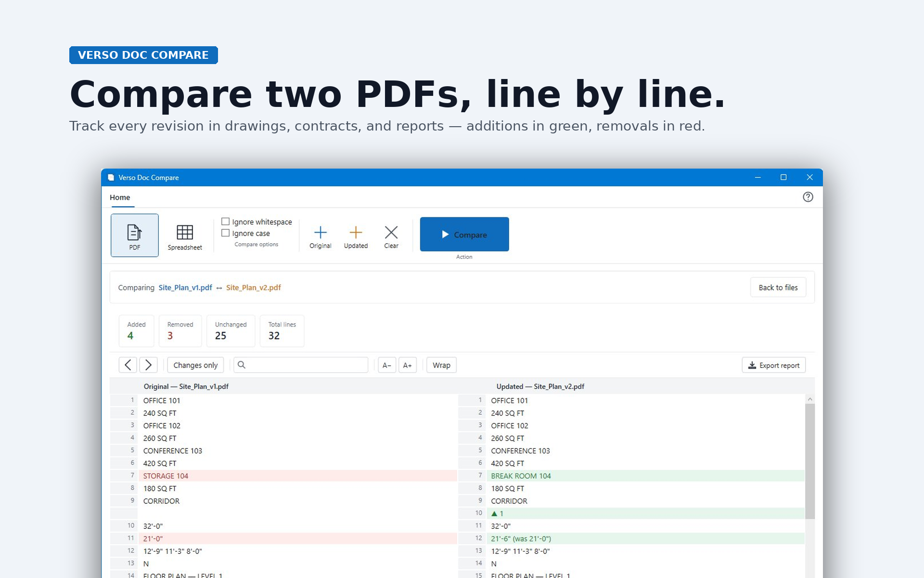Select CONFERENCE 103 in Original pane
The width and height of the screenshot is (924, 578).
[x=298, y=451]
